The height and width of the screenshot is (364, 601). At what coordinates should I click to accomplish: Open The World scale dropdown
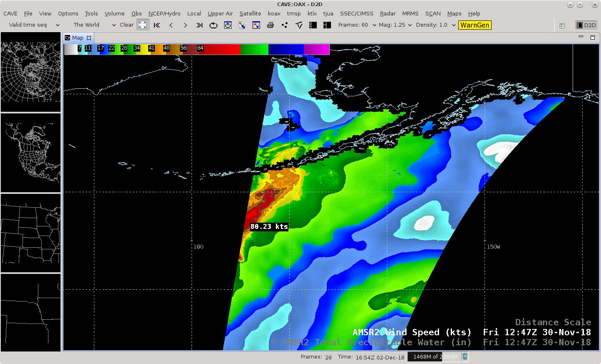coord(95,25)
